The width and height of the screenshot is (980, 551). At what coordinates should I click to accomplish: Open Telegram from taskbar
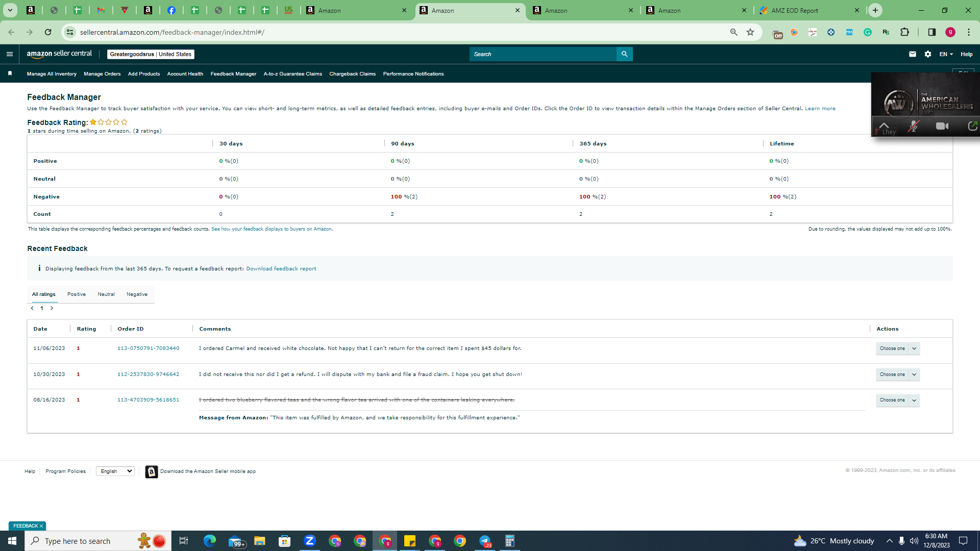485,541
